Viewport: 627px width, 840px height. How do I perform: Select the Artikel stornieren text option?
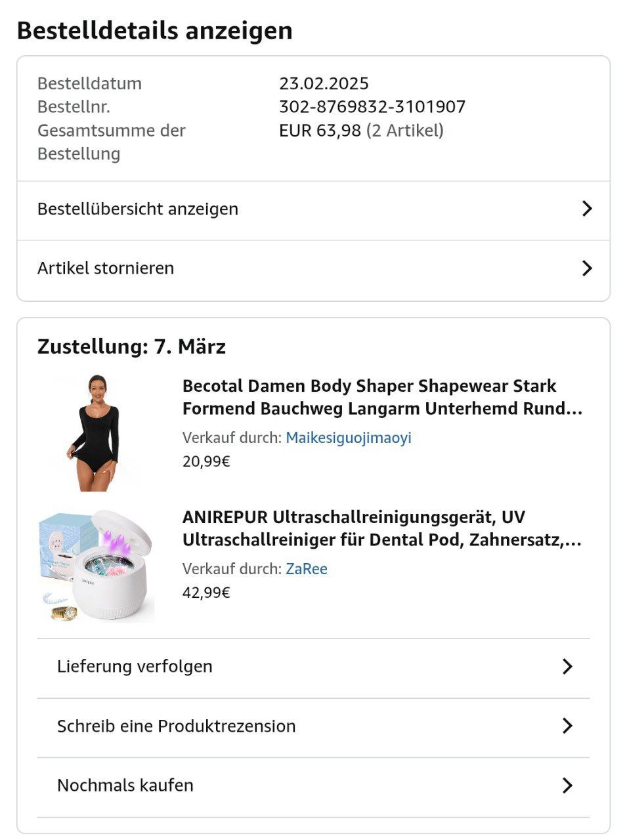point(106,268)
